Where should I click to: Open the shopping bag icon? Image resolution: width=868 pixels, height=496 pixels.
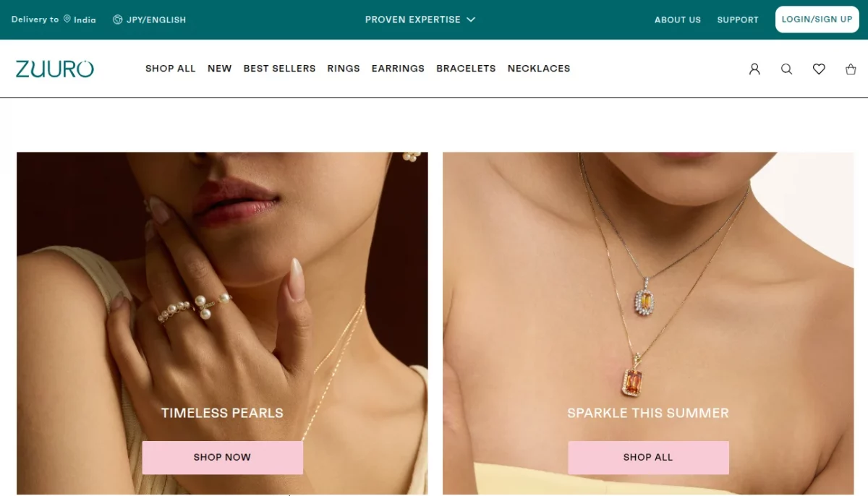coord(851,69)
